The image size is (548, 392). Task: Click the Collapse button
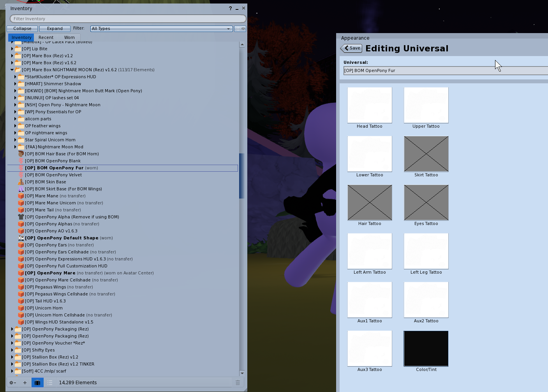coord(22,29)
